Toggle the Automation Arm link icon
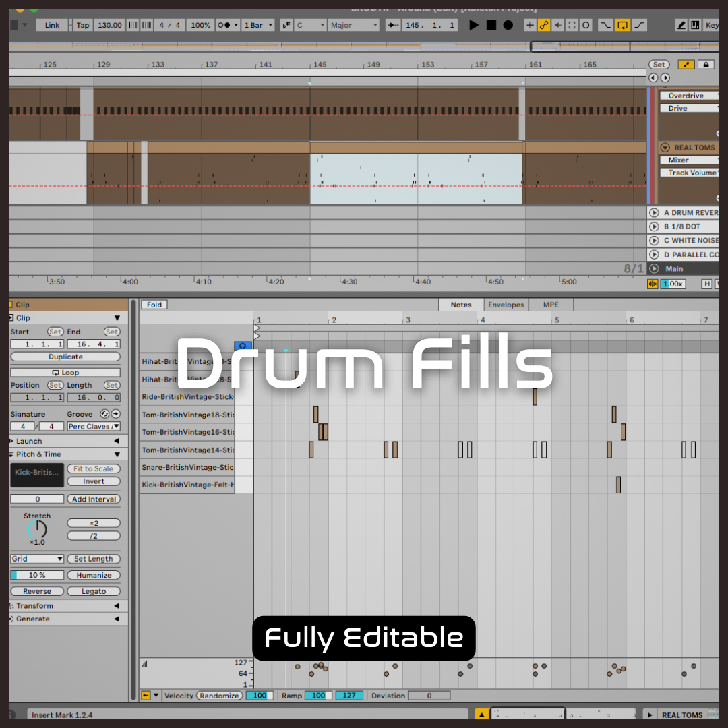 point(544,25)
